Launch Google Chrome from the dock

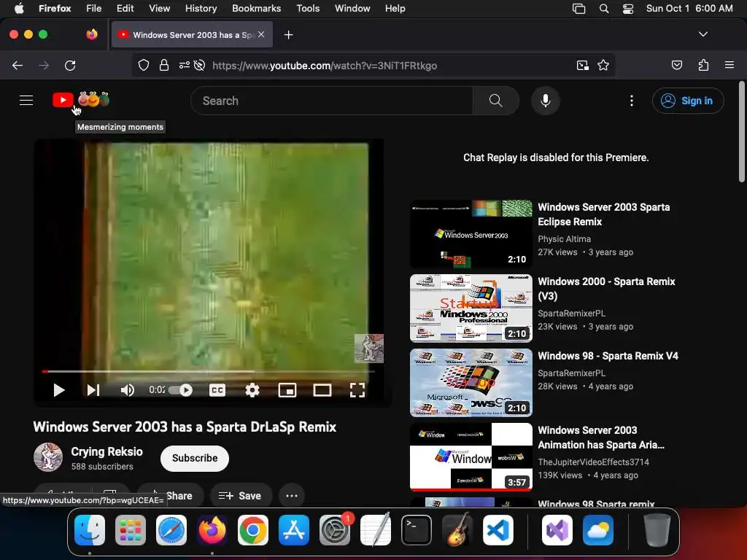pyautogui.click(x=253, y=530)
